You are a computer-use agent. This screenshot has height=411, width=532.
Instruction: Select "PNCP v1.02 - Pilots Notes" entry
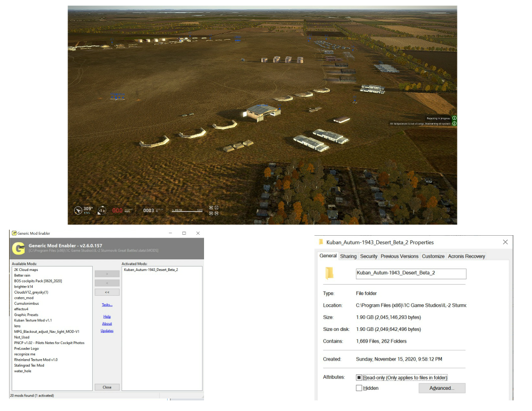49,343
